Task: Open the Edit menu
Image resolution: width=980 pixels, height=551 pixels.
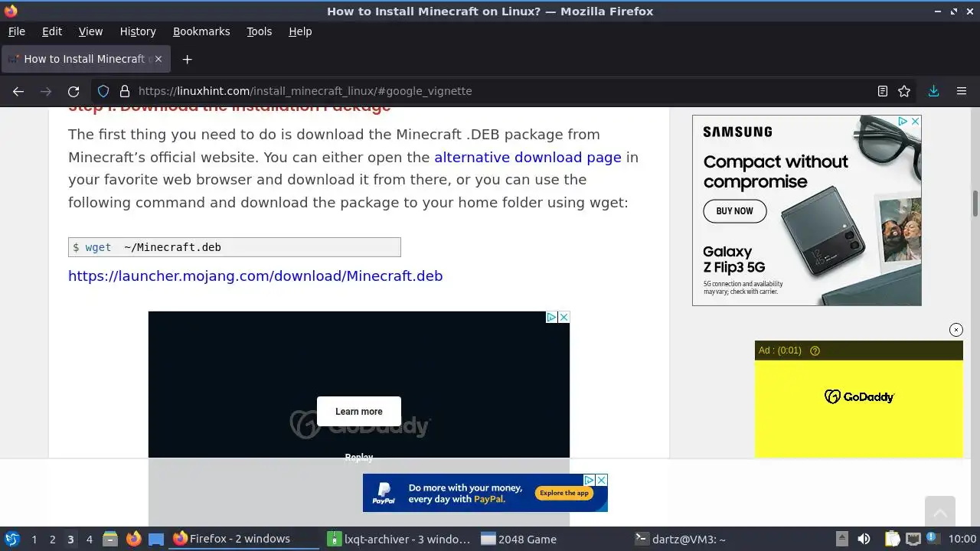Action: (x=52, y=31)
